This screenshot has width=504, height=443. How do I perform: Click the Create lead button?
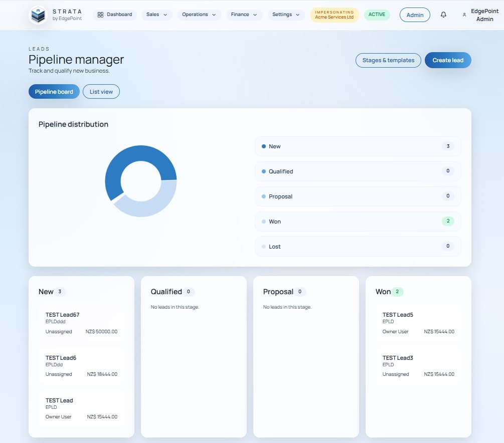coord(447,60)
